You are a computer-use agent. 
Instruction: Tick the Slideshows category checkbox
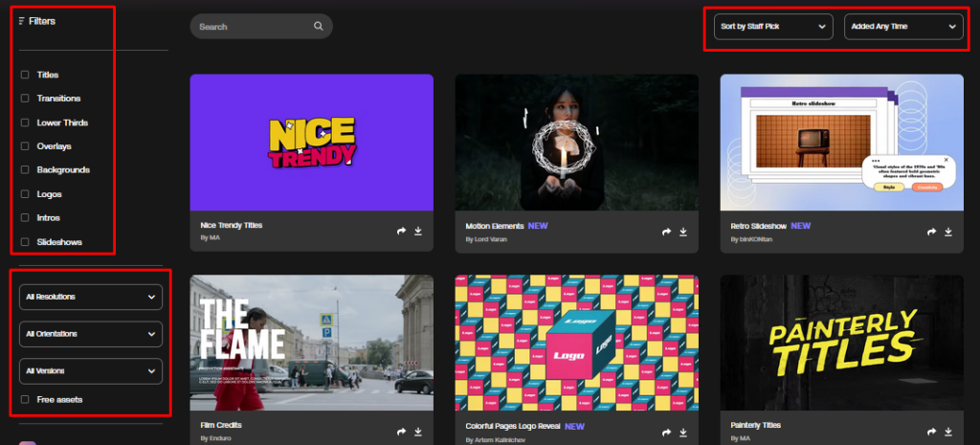coord(25,242)
